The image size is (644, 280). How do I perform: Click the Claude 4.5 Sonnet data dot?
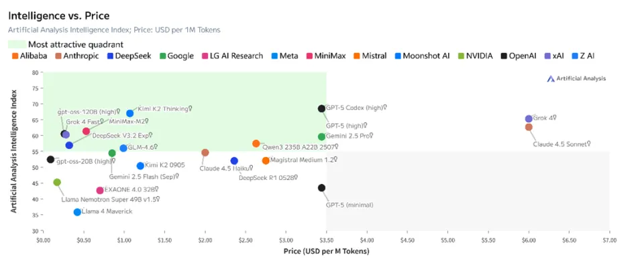tap(529, 127)
